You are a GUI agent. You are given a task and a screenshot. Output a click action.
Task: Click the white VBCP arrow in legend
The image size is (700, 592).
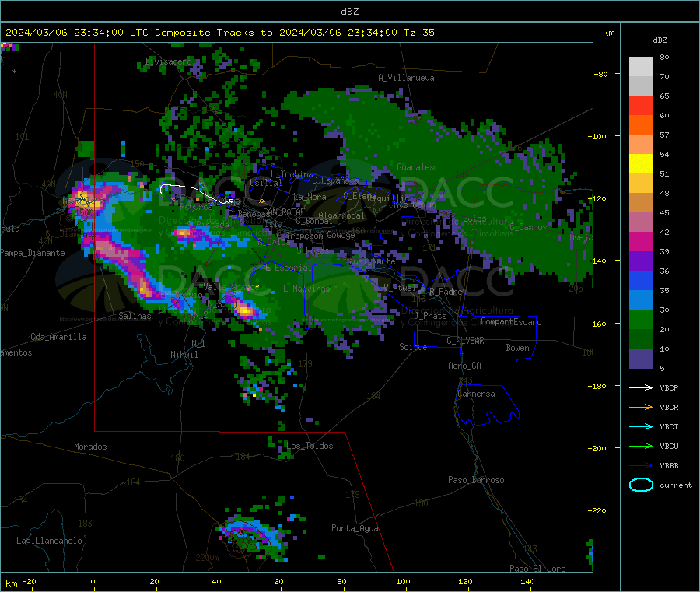click(641, 387)
